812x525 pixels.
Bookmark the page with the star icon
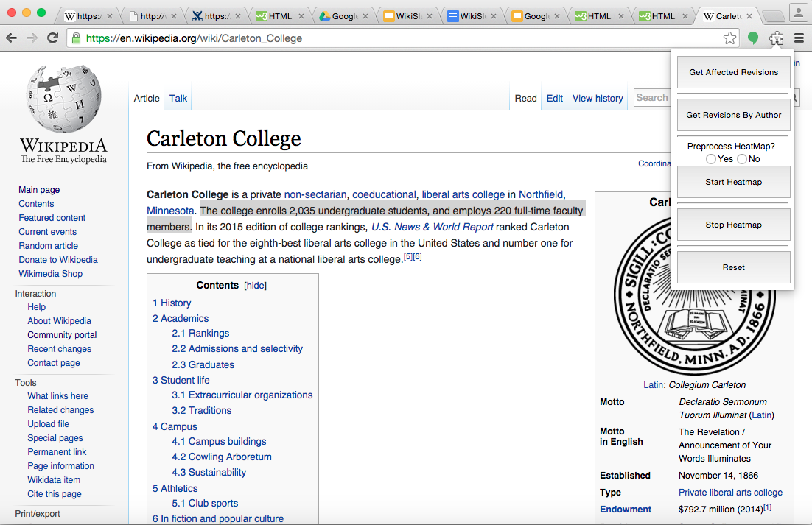[728, 39]
